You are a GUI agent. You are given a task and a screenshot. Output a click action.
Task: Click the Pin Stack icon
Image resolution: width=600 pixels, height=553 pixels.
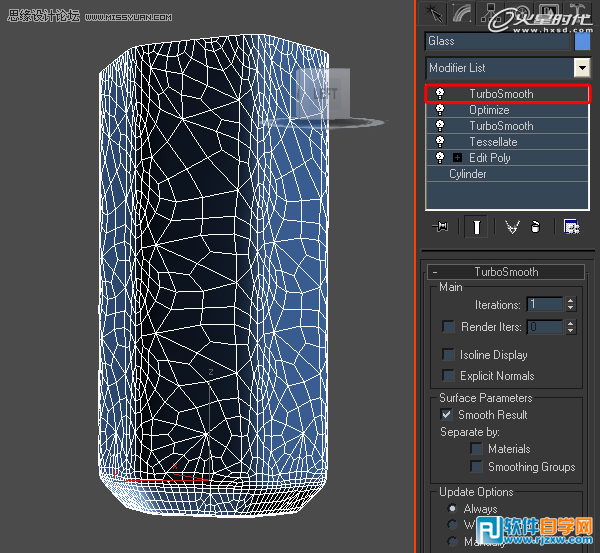point(439,227)
